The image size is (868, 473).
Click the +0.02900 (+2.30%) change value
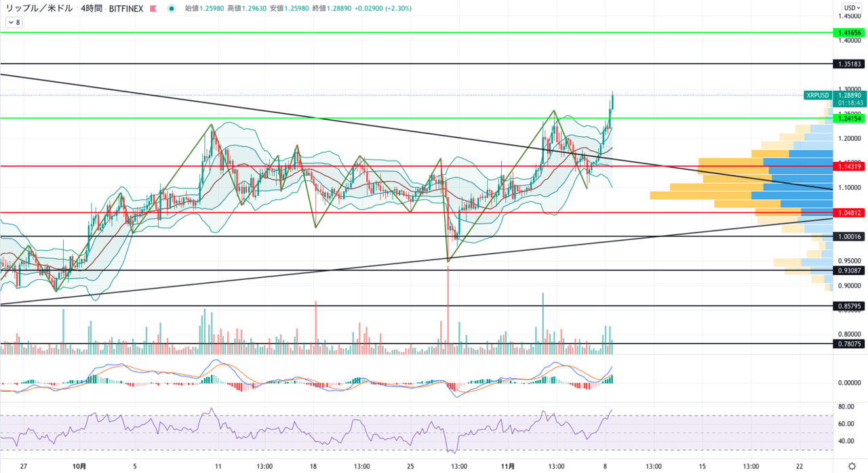point(384,9)
